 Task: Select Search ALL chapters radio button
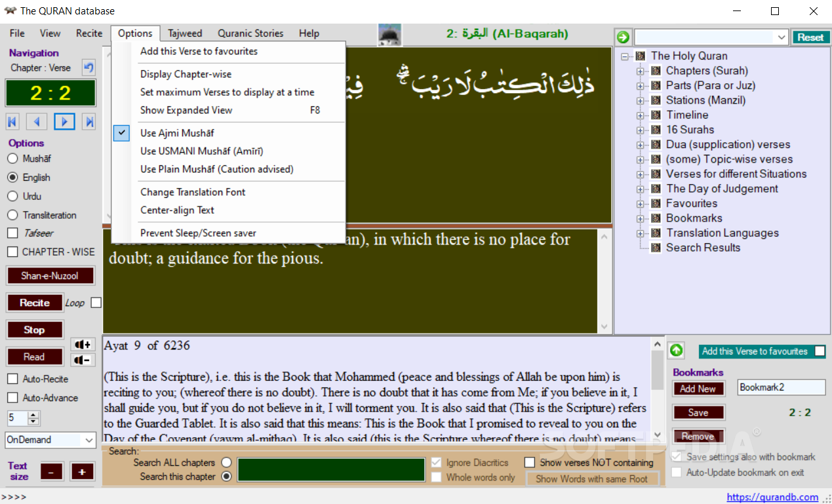click(227, 463)
